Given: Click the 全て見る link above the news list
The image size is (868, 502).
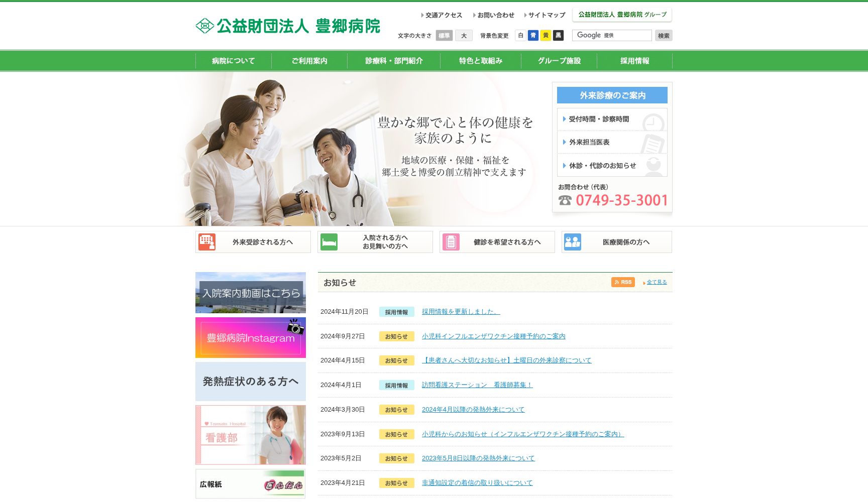Looking at the screenshot, I should pyautogui.click(x=657, y=282).
